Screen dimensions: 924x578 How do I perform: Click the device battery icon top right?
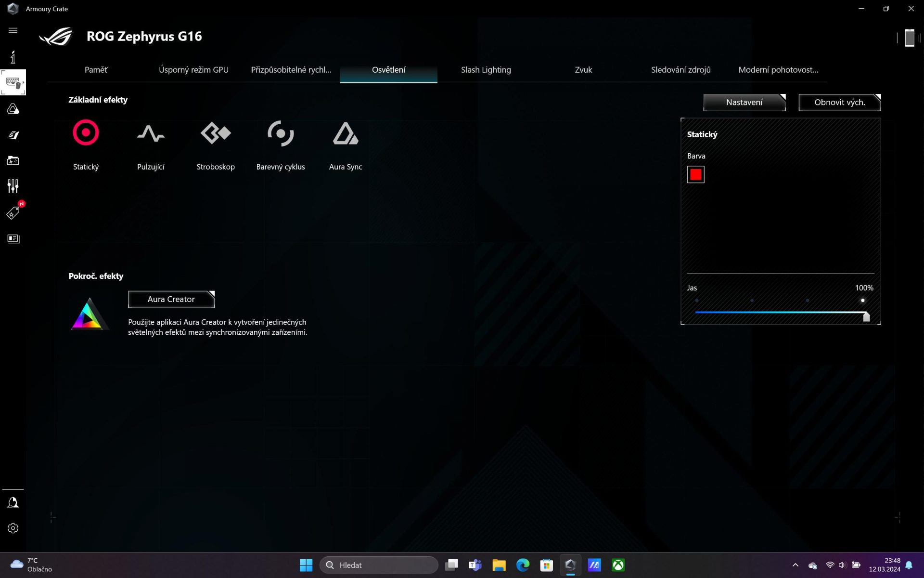pos(909,38)
